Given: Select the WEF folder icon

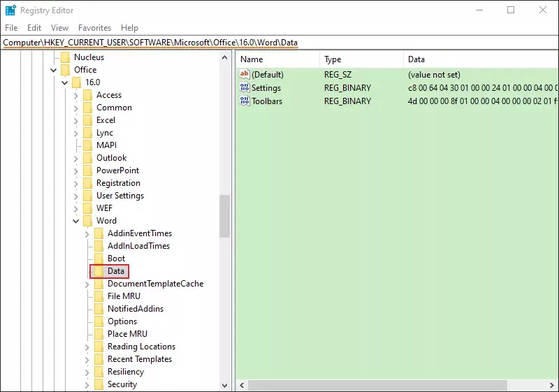Looking at the screenshot, I should coord(87,208).
